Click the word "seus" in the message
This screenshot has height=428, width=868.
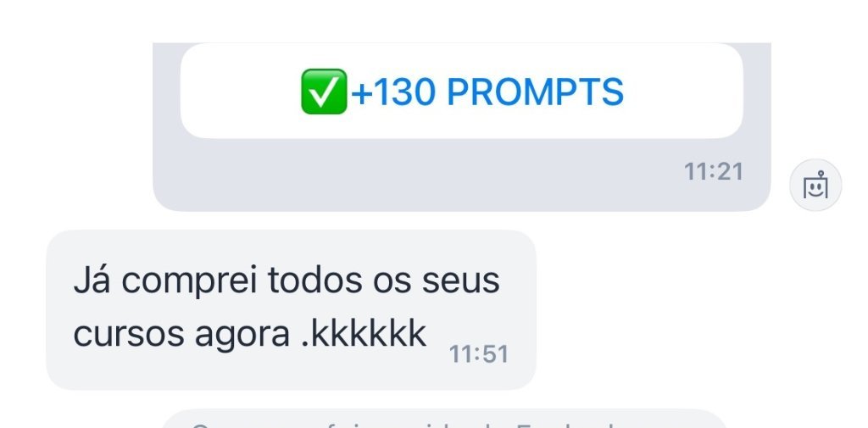click(x=460, y=281)
